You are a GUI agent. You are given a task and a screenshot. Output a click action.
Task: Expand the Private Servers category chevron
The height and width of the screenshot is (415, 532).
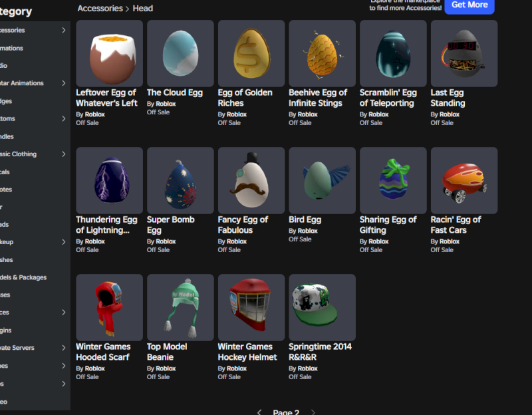click(x=63, y=348)
